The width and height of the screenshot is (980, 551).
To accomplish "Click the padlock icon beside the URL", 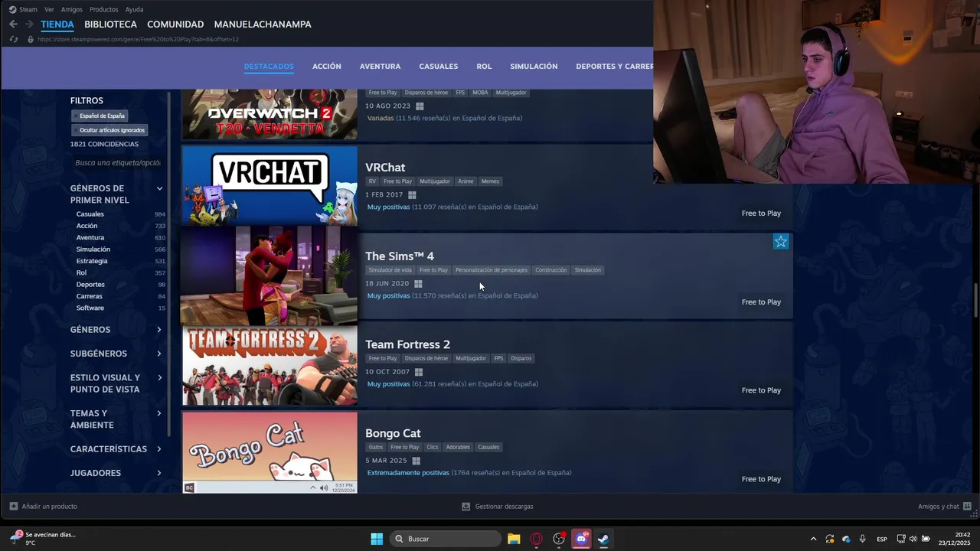I will pos(31,39).
